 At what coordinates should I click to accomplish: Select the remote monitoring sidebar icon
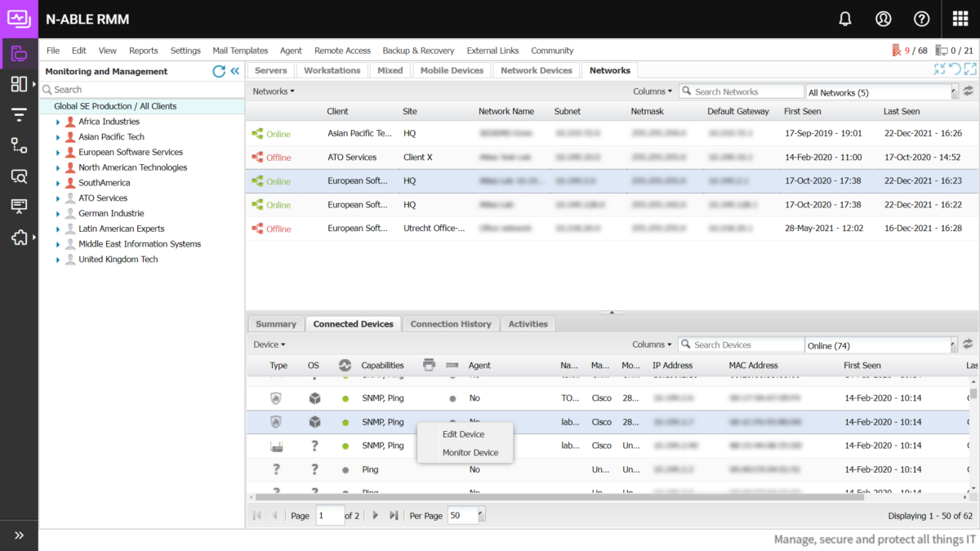coord(18,53)
